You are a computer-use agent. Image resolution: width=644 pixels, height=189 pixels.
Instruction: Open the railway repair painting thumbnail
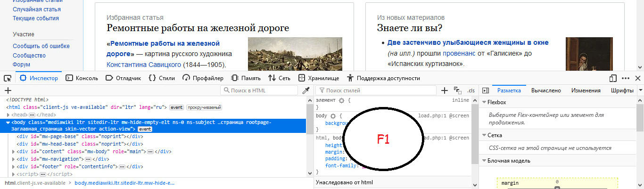click(x=295, y=53)
